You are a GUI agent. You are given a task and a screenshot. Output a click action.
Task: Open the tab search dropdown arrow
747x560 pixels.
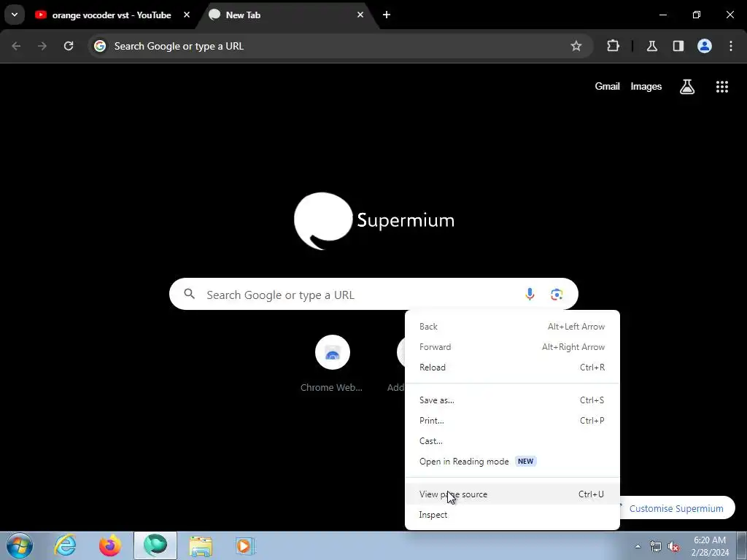(15, 15)
